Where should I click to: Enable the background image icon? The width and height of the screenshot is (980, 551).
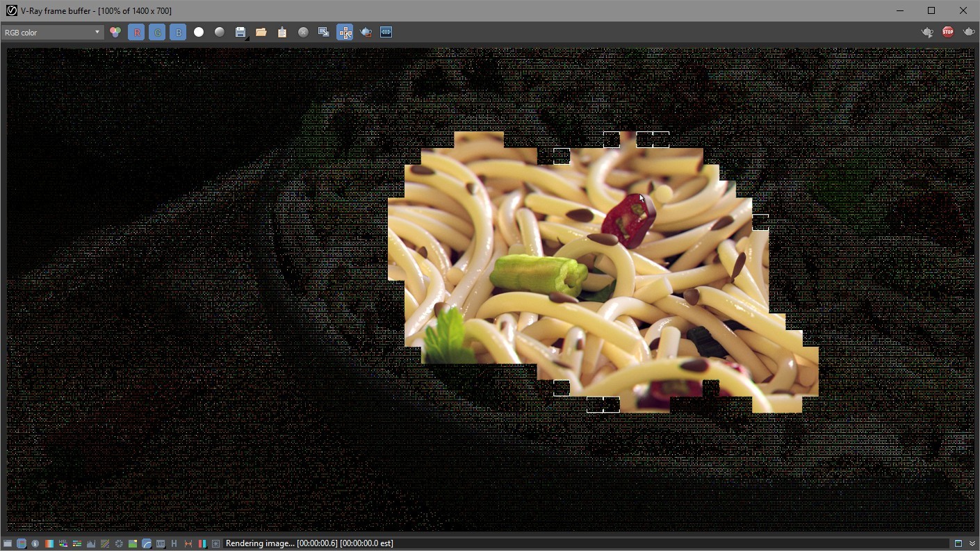[133, 543]
